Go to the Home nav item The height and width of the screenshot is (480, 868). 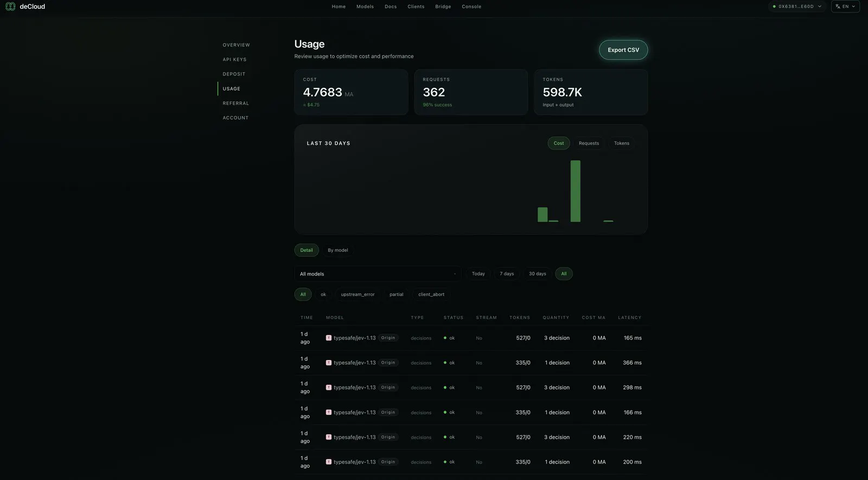click(x=339, y=7)
